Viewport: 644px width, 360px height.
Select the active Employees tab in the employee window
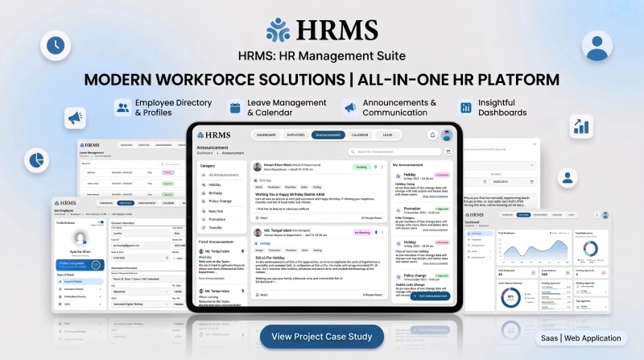click(x=126, y=203)
